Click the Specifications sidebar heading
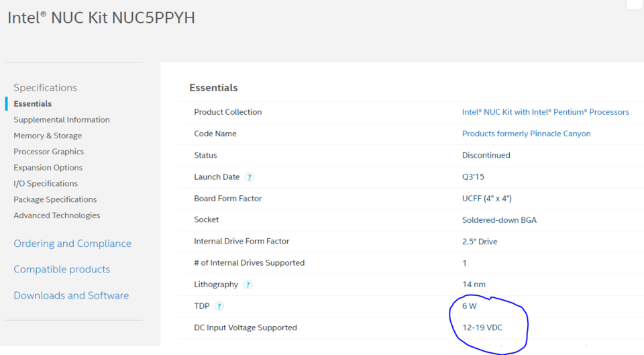Screen dimensions: 644x355 tap(45, 87)
